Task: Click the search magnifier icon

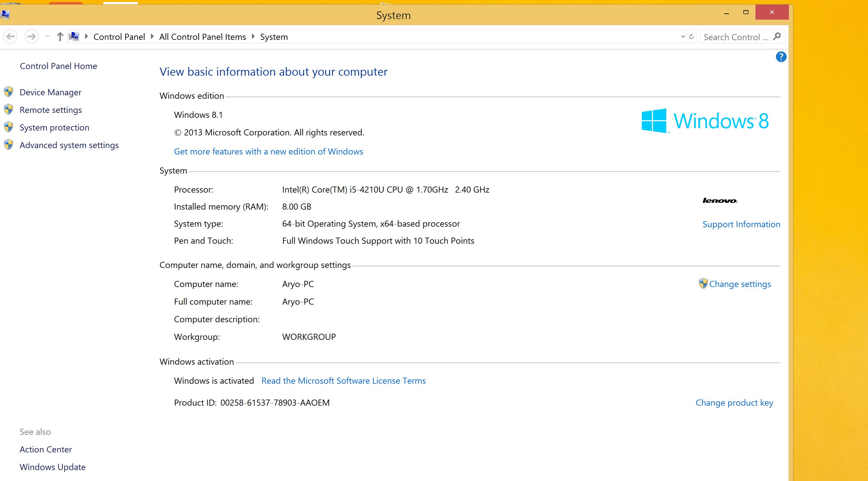Action: (777, 36)
